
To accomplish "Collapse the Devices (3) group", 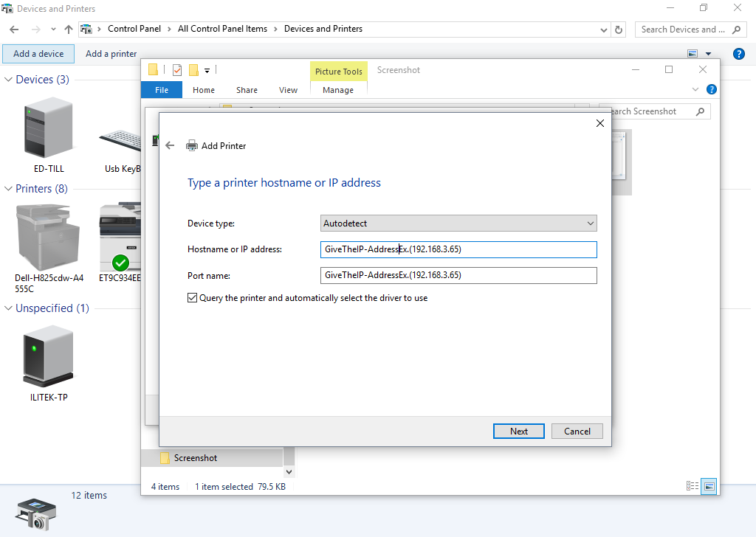I will [9, 80].
